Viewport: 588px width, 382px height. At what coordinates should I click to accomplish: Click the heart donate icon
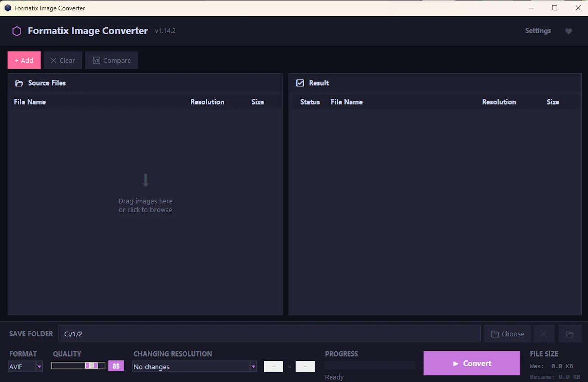click(569, 31)
